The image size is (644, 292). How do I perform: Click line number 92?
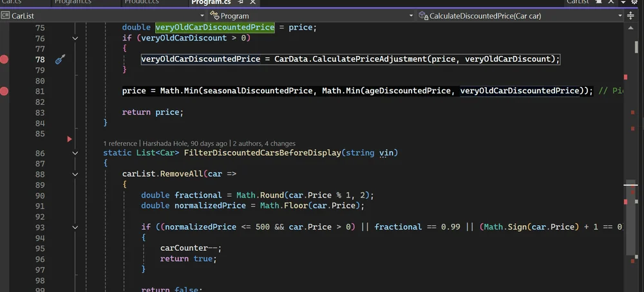(x=40, y=216)
